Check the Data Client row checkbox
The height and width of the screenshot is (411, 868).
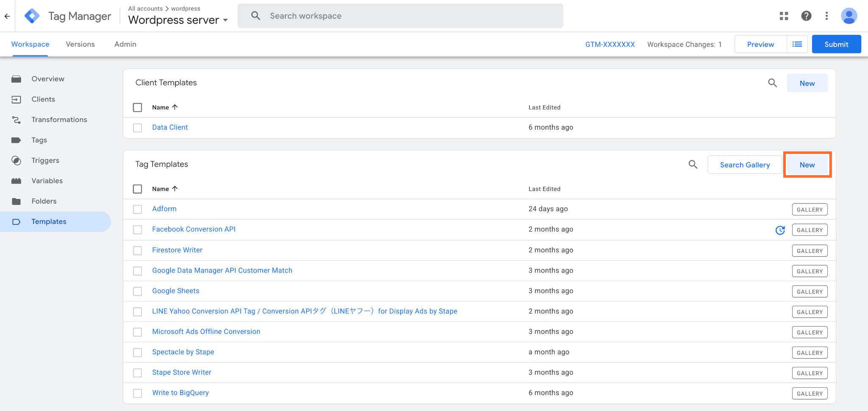pos(137,128)
